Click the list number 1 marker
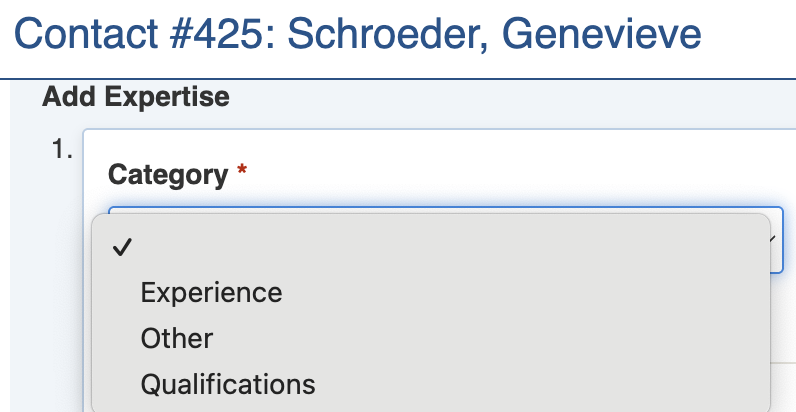 (62, 150)
